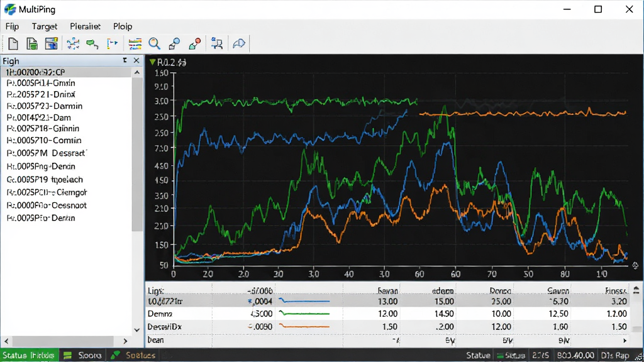
Task: Click the table scroll up arrow
Action: [636, 290]
